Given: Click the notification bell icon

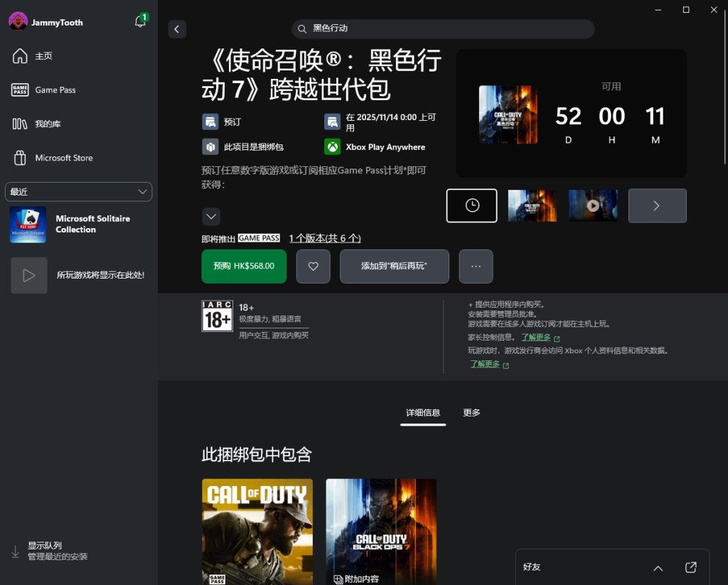Looking at the screenshot, I should [x=140, y=22].
